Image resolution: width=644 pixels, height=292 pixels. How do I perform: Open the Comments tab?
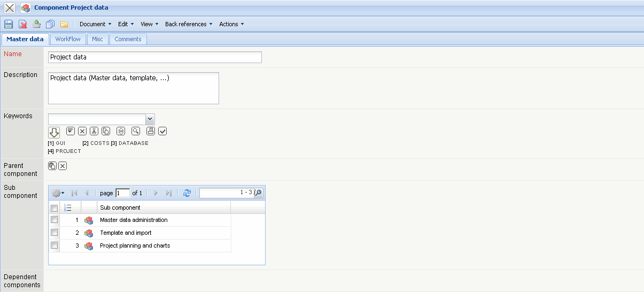pos(128,39)
